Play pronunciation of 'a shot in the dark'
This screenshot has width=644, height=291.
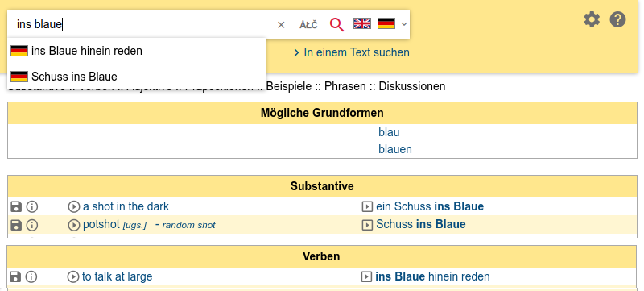coord(73,206)
